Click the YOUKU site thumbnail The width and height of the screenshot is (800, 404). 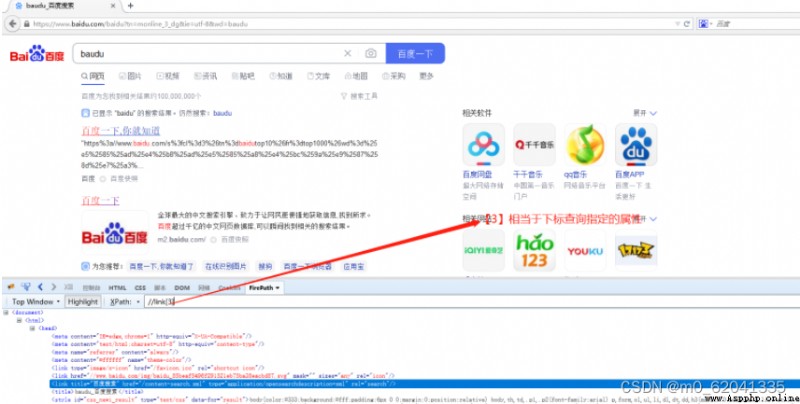(585, 250)
